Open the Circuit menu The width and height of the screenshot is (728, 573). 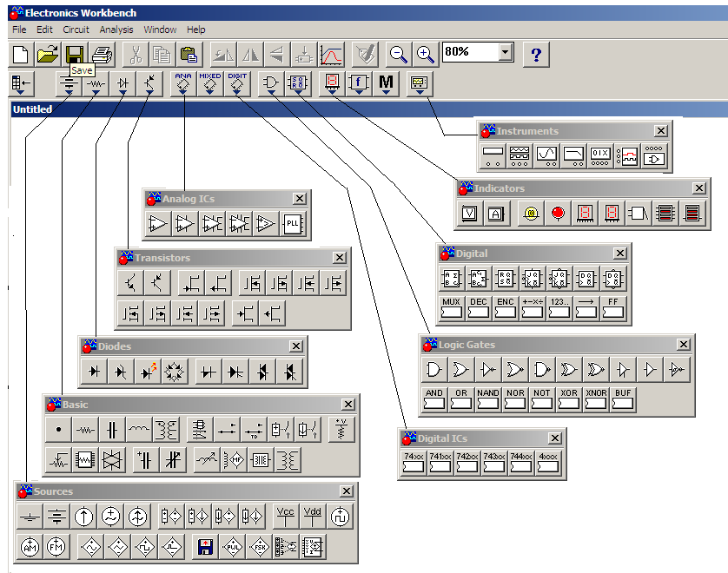tap(76, 30)
